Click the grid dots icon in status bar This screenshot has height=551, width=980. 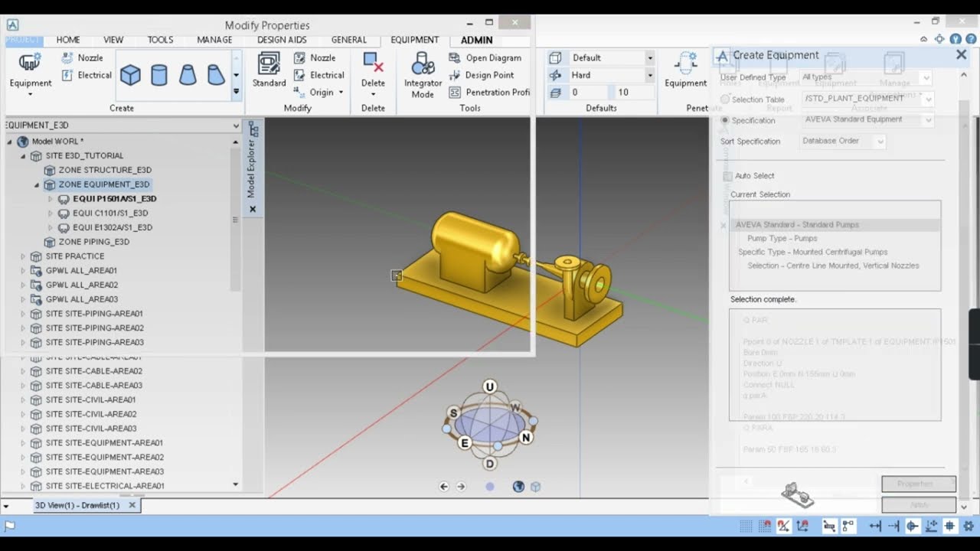746,526
